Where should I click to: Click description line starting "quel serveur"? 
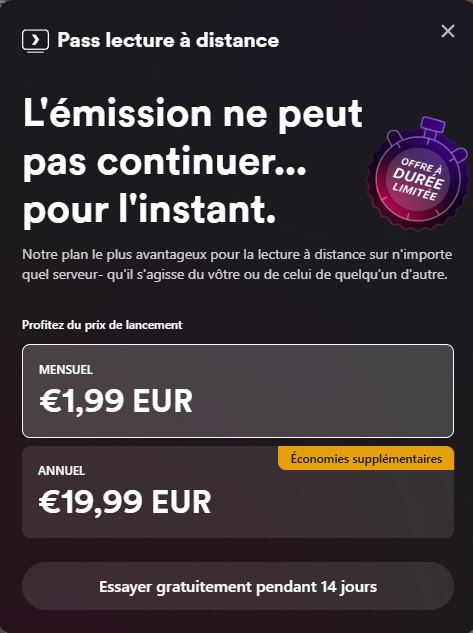coord(235,275)
